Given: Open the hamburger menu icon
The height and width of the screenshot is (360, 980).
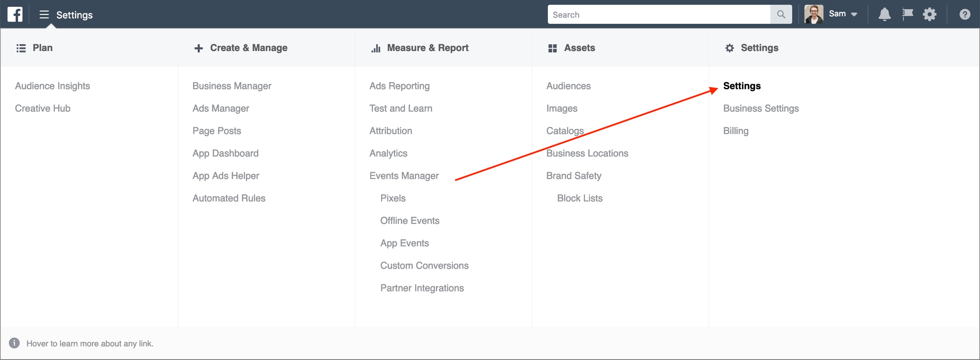Looking at the screenshot, I should [44, 15].
